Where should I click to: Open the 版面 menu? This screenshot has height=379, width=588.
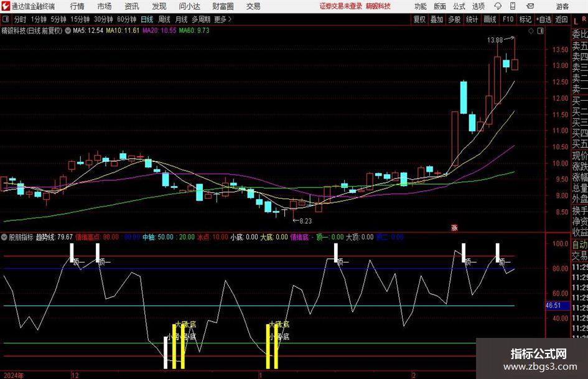click(439, 6)
